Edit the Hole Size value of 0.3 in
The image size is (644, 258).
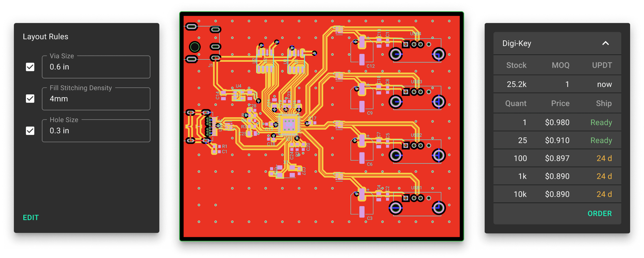tap(96, 131)
